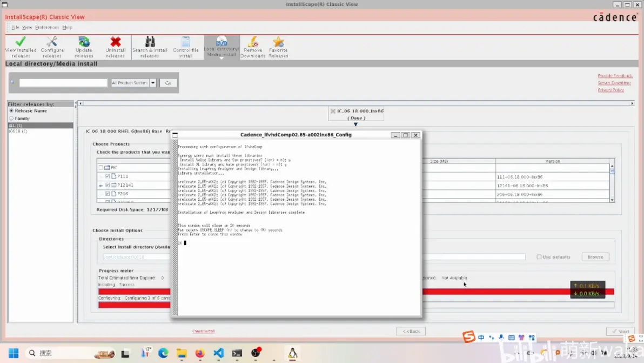The height and width of the screenshot is (363, 644).
Task: Open weather widget showing 17°
Action: (x=146, y=353)
